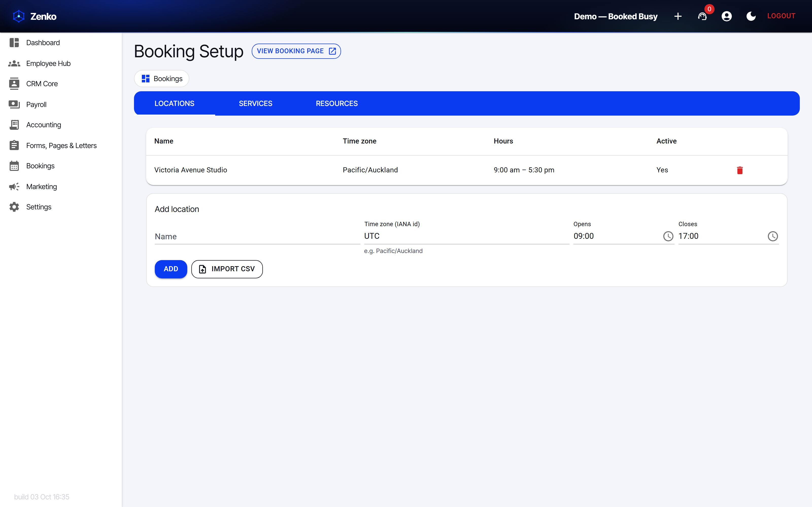Toggle dark mode moon icon

[751, 16]
